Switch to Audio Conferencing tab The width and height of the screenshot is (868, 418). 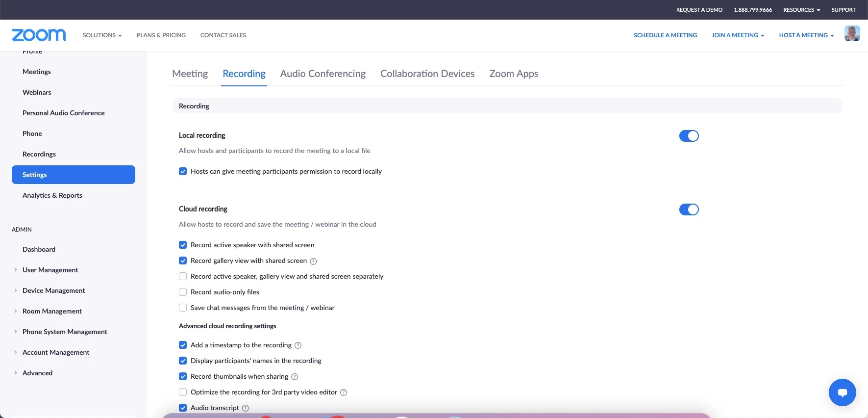(x=323, y=74)
